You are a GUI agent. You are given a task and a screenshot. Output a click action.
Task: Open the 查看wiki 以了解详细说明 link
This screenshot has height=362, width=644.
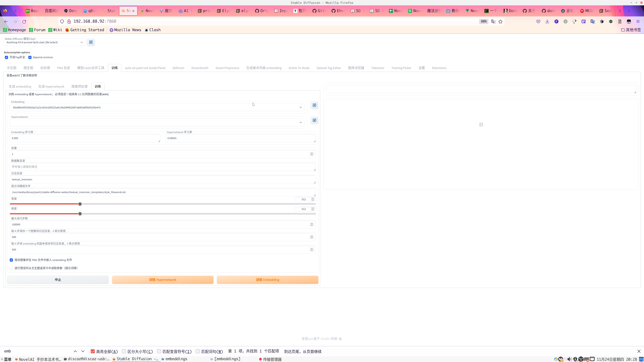22,75
